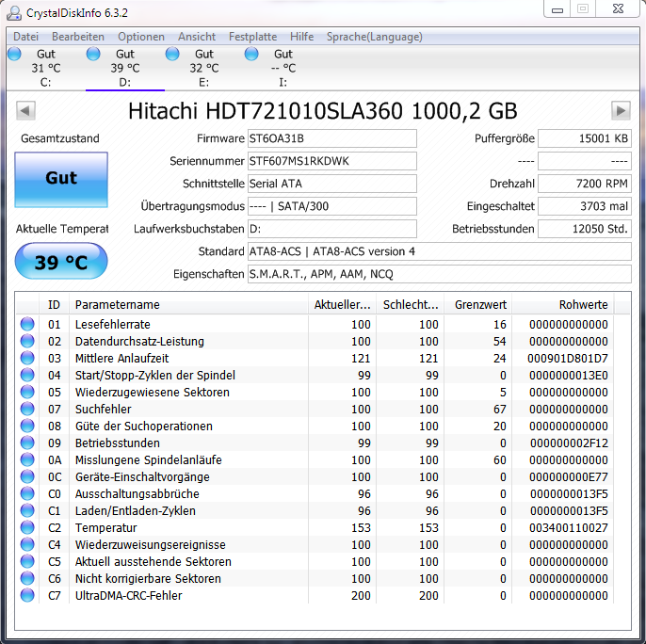Screen dimensions: 646x644
Task: Click the Puffergröße value 15001 KB
Action: [x=584, y=138]
